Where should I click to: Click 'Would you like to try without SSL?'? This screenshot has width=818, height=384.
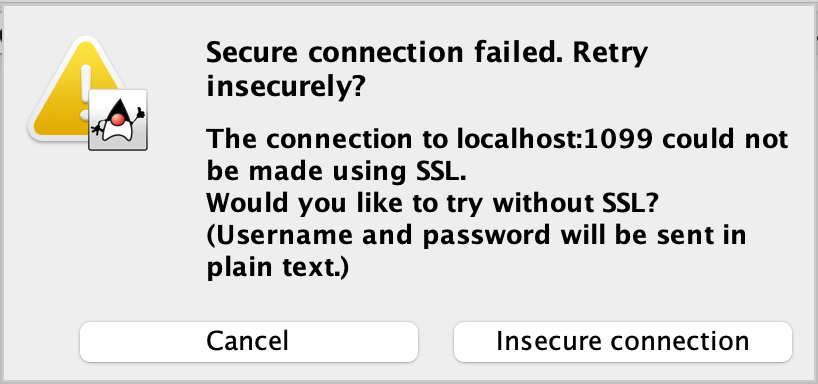[x=431, y=204]
